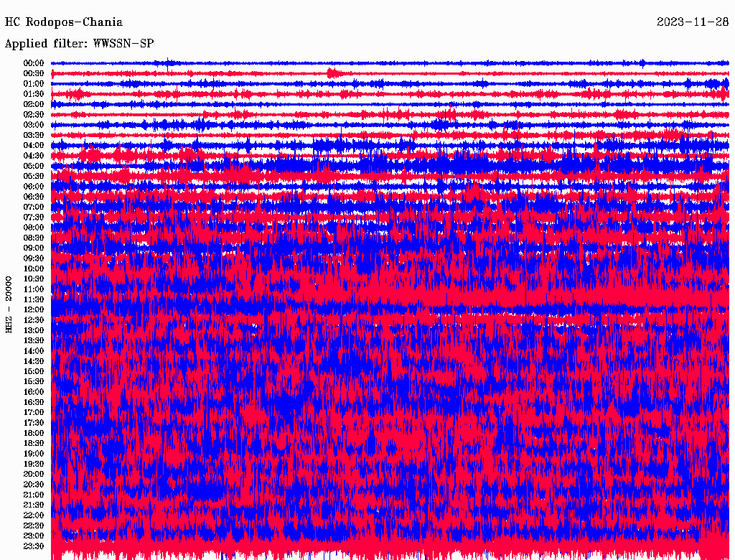Viewport: 735px width, 560px height.
Task: Click the 00:00 time label
Action: click(x=34, y=63)
